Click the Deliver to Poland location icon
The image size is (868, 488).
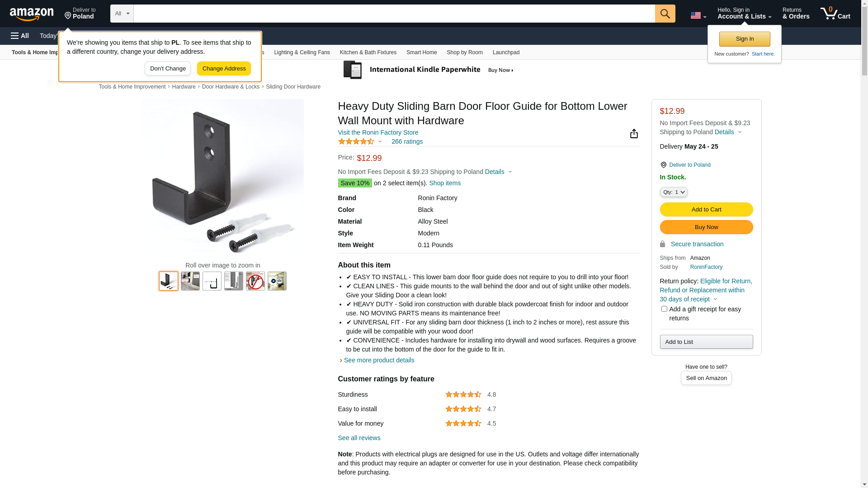pos(663,165)
